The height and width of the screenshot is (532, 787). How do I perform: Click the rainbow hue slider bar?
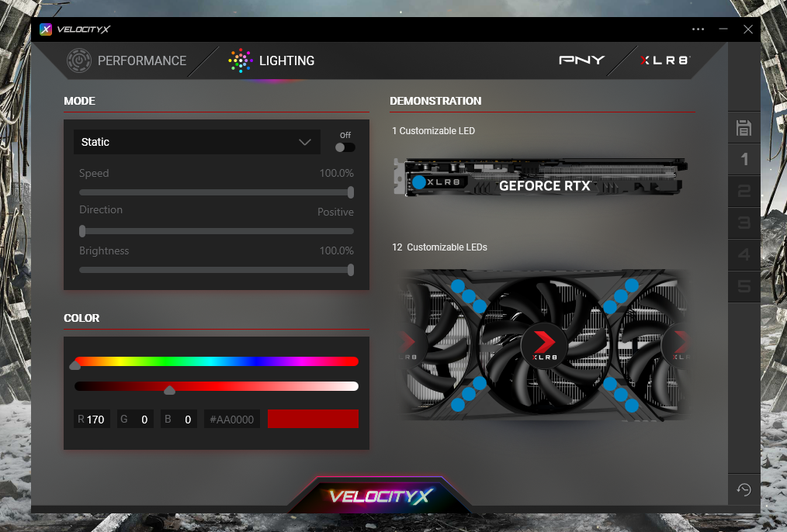[x=217, y=361]
